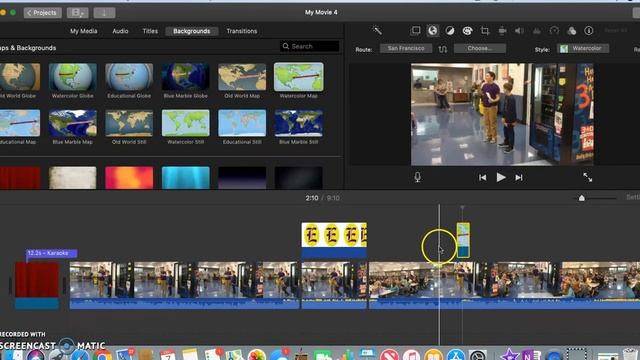Open Color Balance adjustment icon
This screenshot has height=360, width=640.
[450, 31]
